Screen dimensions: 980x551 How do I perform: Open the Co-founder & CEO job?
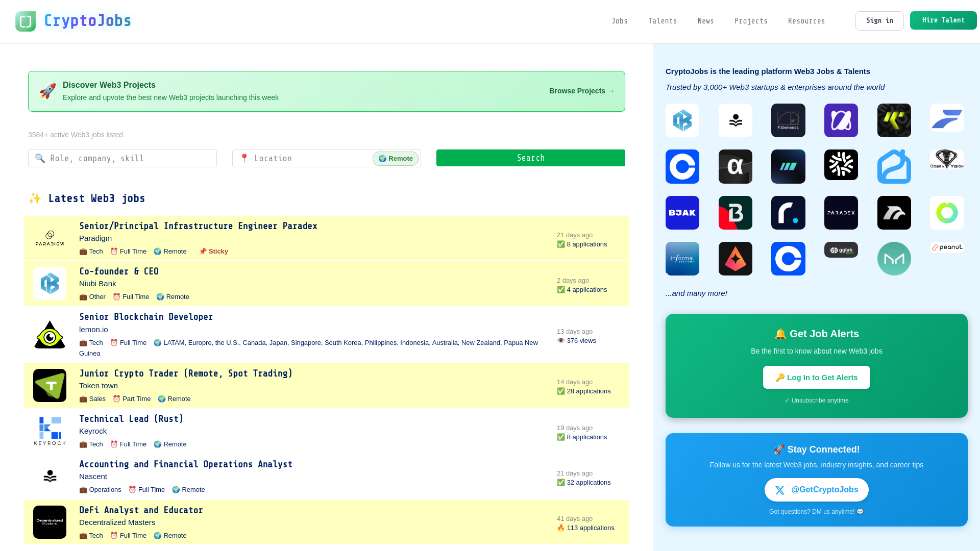coord(119,271)
